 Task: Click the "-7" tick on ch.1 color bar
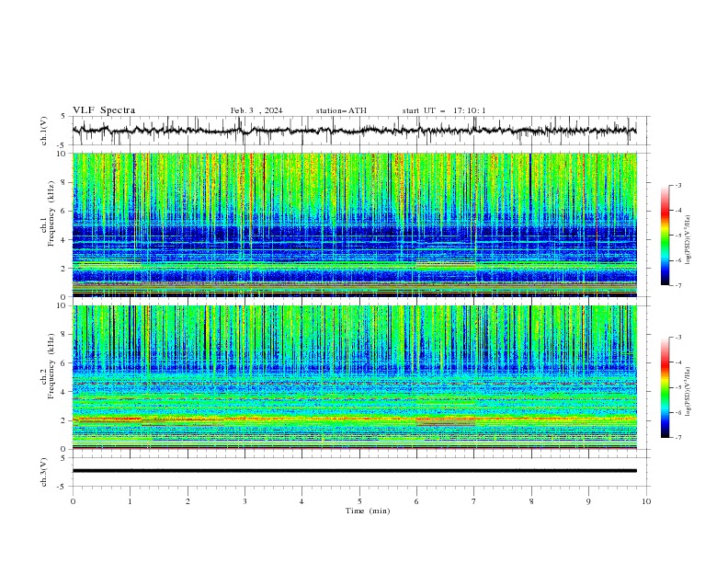click(677, 285)
